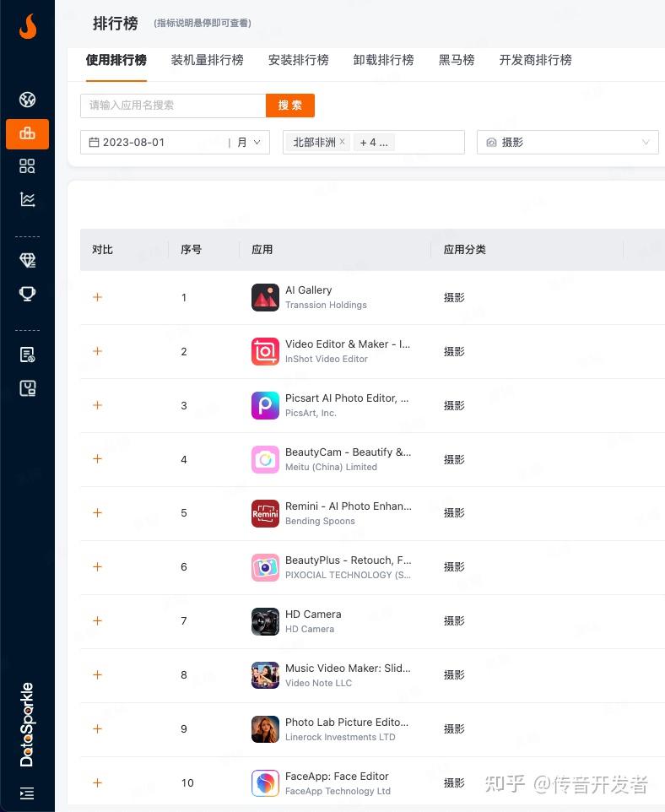Viewport: 665px width, 812px height.
Task: Click the 应用分类 column header
Action: (464, 250)
